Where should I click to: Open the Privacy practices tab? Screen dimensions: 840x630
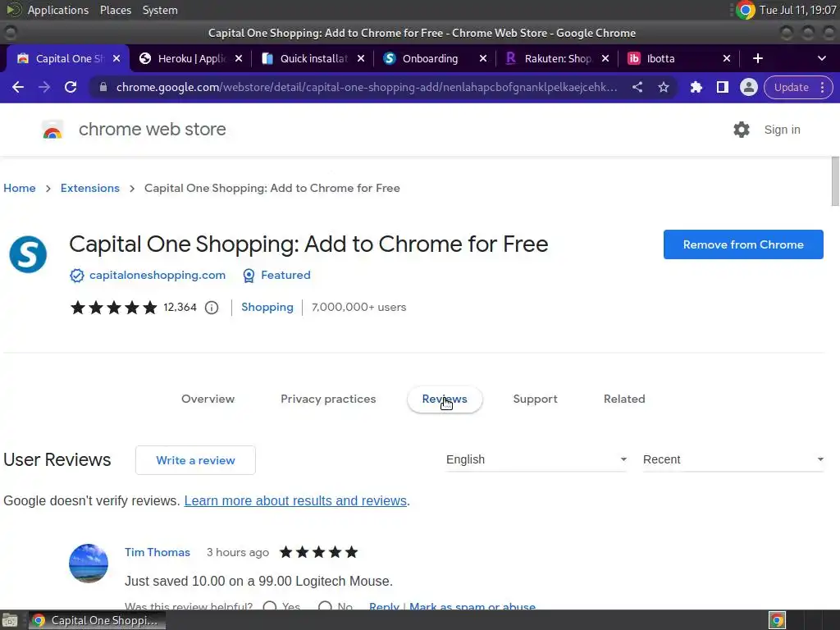[328, 399]
